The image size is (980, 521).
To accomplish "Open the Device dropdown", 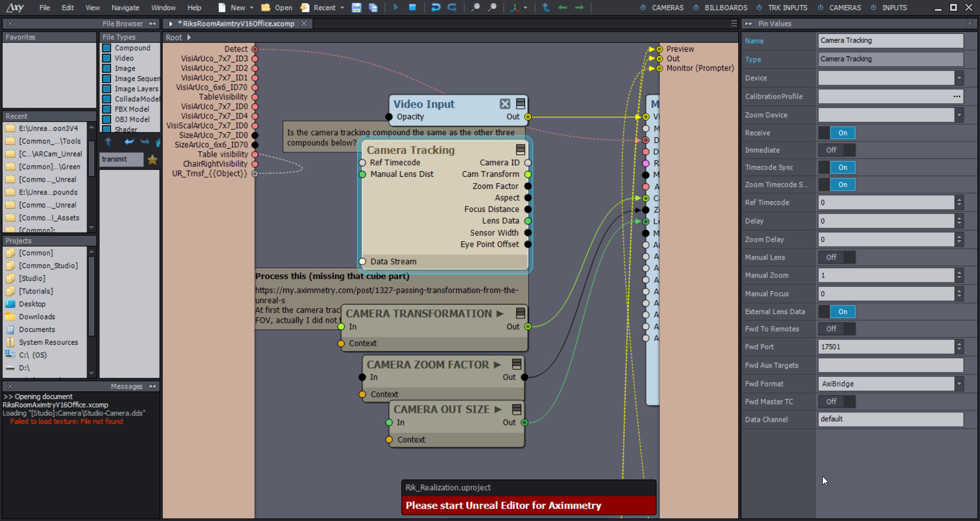I will 959,78.
